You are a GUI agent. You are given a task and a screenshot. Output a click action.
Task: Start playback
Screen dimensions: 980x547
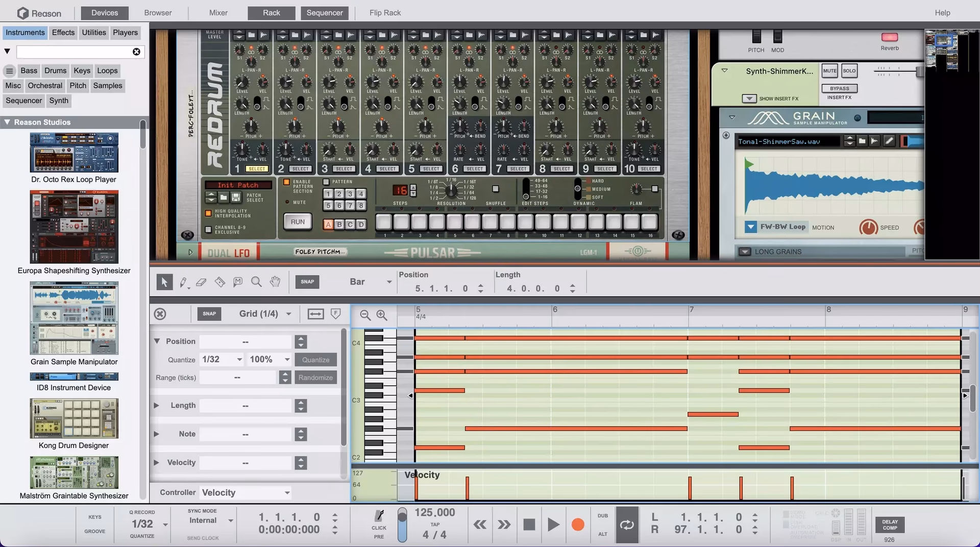tap(553, 525)
